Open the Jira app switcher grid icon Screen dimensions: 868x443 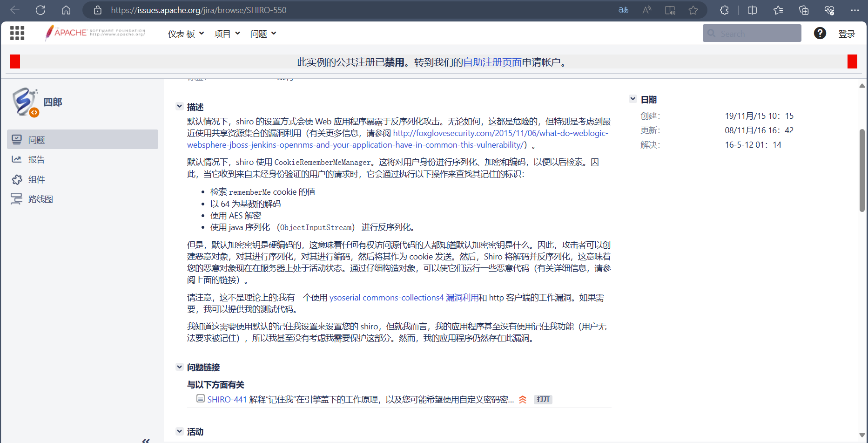click(17, 33)
